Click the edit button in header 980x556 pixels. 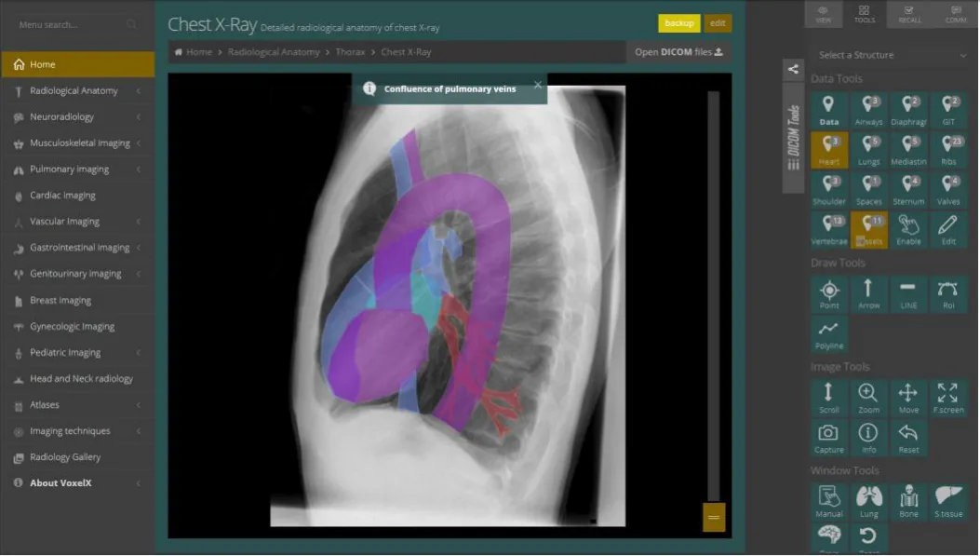click(x=718, y=23)
